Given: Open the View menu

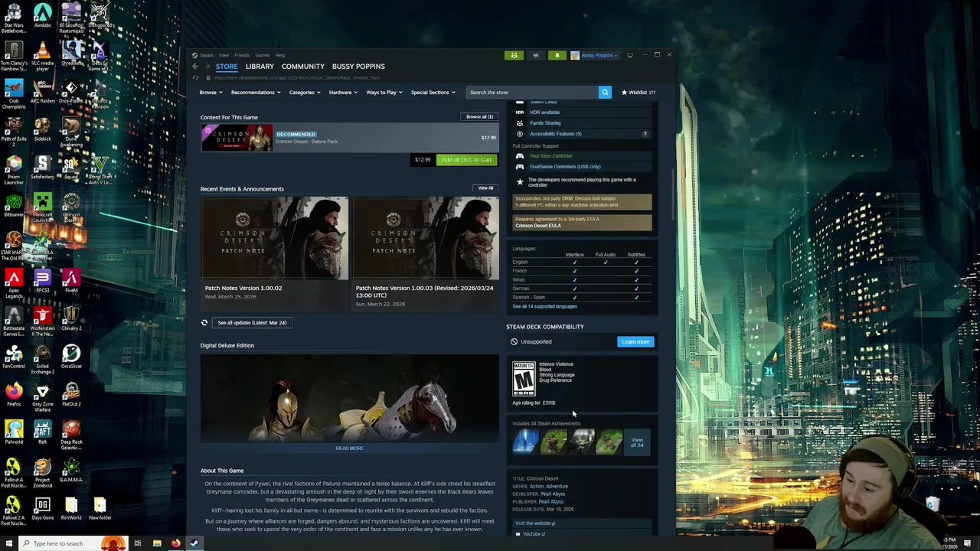Looking at the screenshot, I should (224, 55).
